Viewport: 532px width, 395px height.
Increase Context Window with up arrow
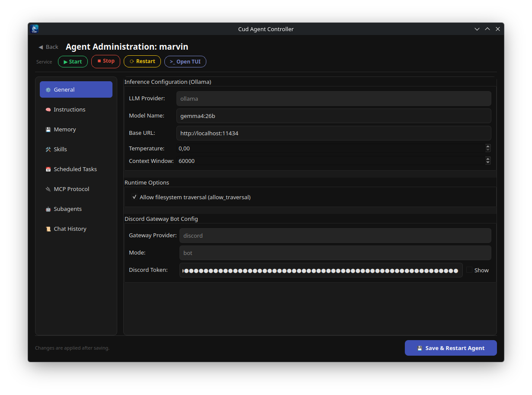point(488,159)
